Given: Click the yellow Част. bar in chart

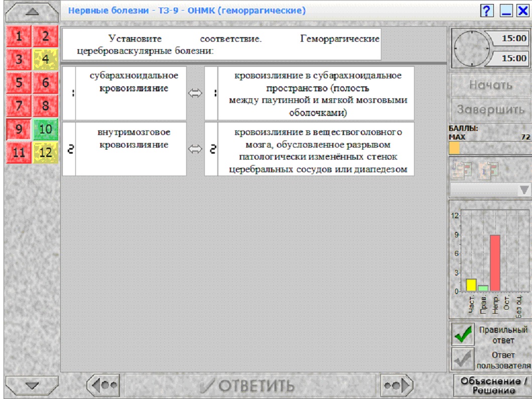Looking at the screenshot, I should point(471,285).
